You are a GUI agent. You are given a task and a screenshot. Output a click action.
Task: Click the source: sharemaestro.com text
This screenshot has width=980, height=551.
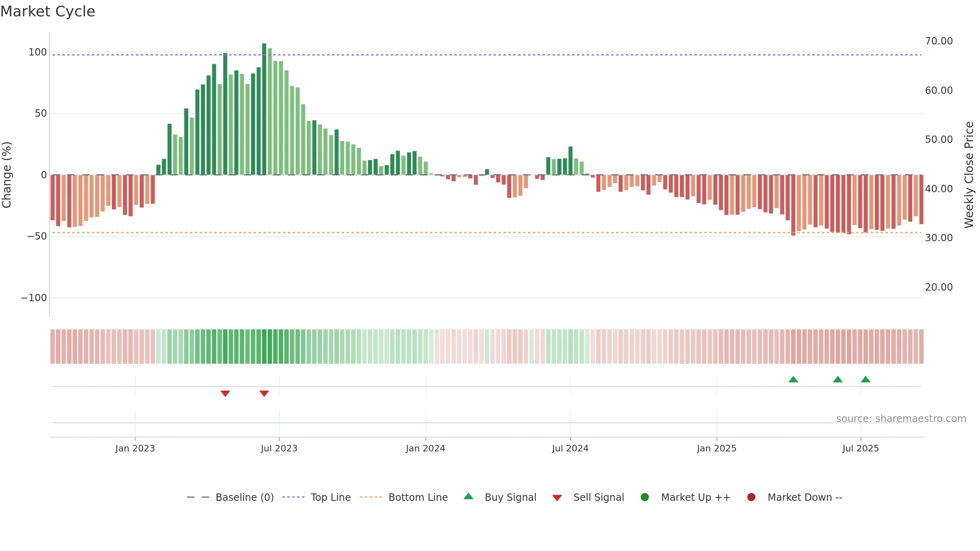pyautogui.click(x=901, y=419)
